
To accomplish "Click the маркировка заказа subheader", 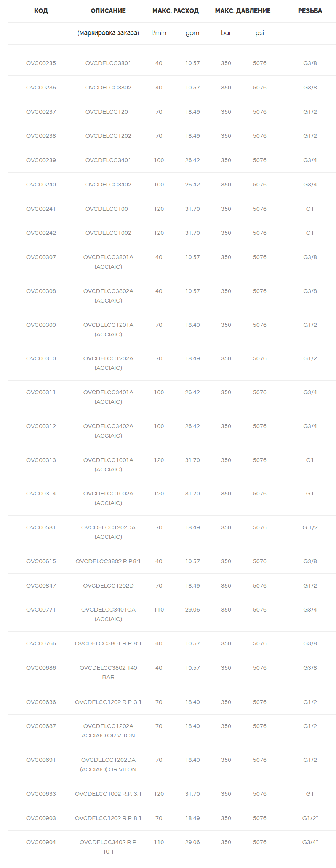I will [108, 33].
